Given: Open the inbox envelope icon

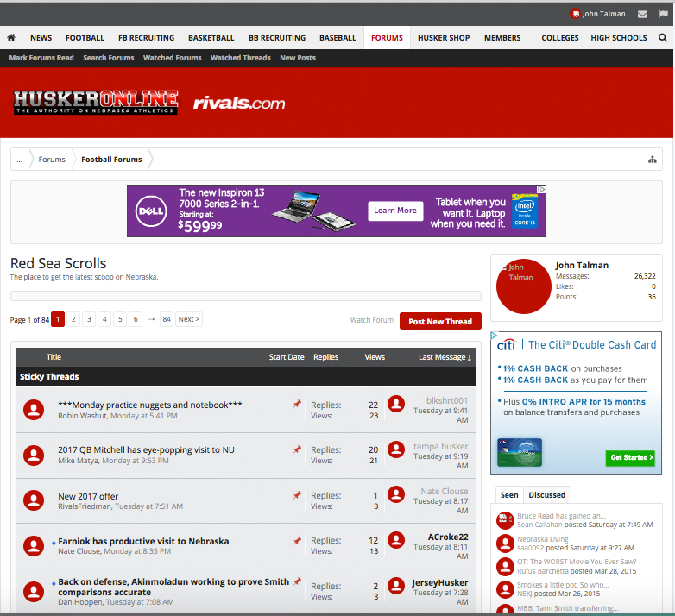Looking at the screenshot, I should click(x=642, y=14).
